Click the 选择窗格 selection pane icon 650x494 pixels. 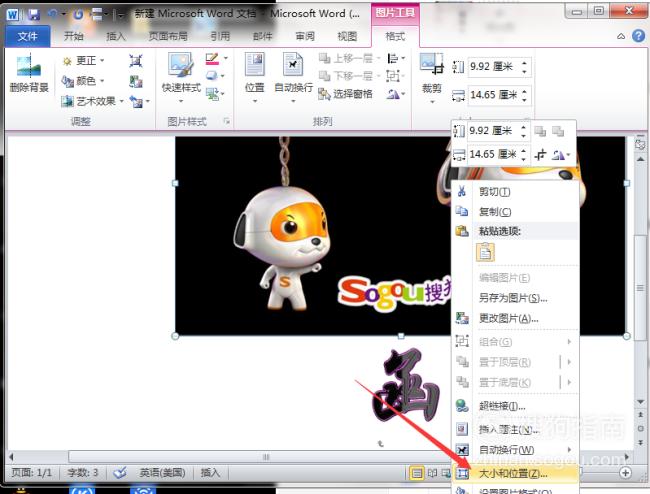tap(324, 94)
